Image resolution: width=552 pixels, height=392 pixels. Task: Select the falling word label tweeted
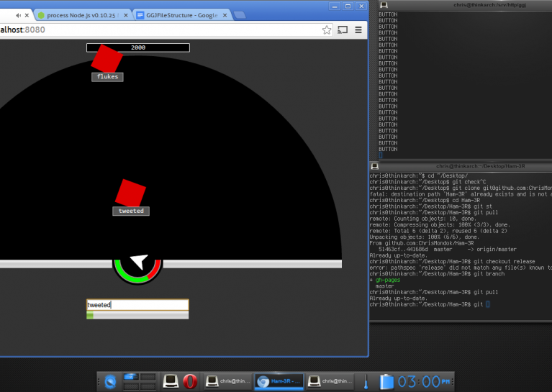click(131, 211)
